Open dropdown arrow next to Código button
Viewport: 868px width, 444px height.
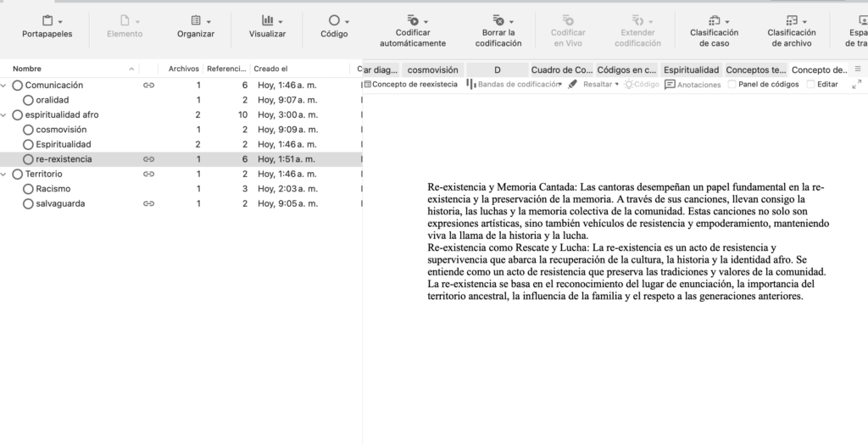click(x=347, y=21)
